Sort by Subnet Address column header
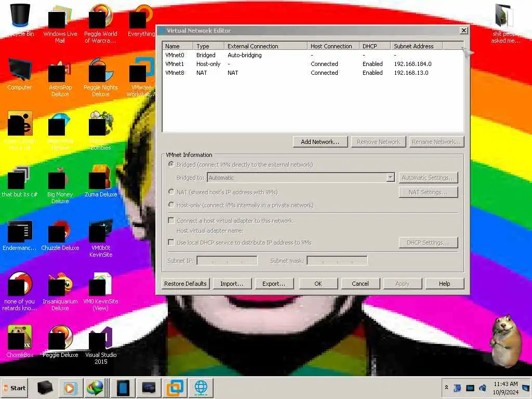This screenshot has height=399, width=532. tap(416, 46)
